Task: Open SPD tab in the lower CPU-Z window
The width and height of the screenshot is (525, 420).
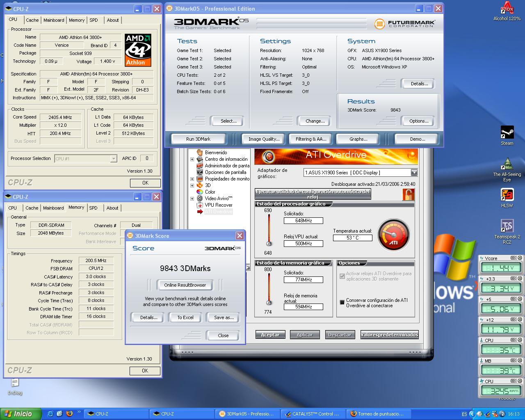Action: (x=94, y=208)
